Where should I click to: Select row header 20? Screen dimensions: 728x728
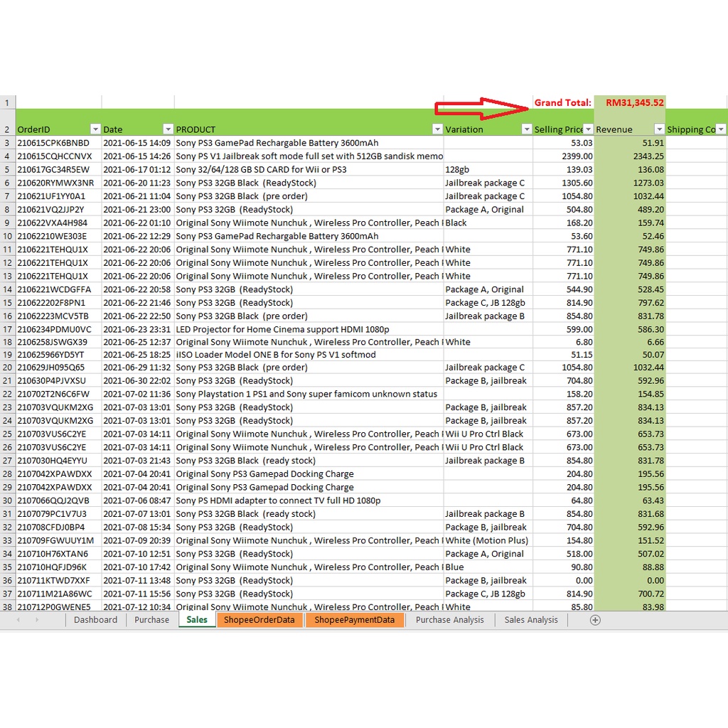pyautogui.click(x=7, y=368)
